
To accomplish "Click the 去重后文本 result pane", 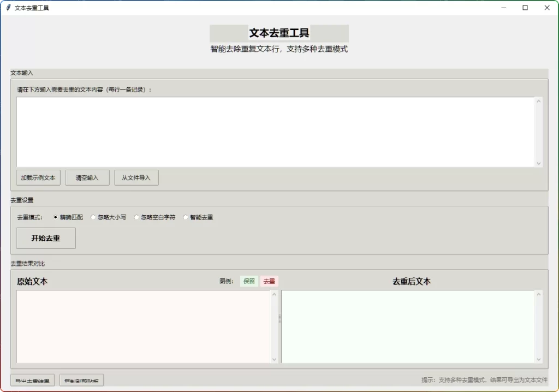I will pos(408,326).
